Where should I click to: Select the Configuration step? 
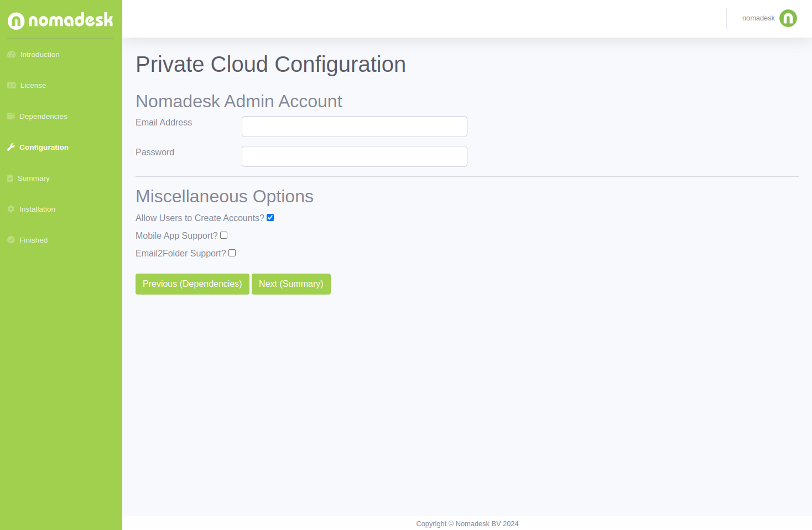coord(44,147)
